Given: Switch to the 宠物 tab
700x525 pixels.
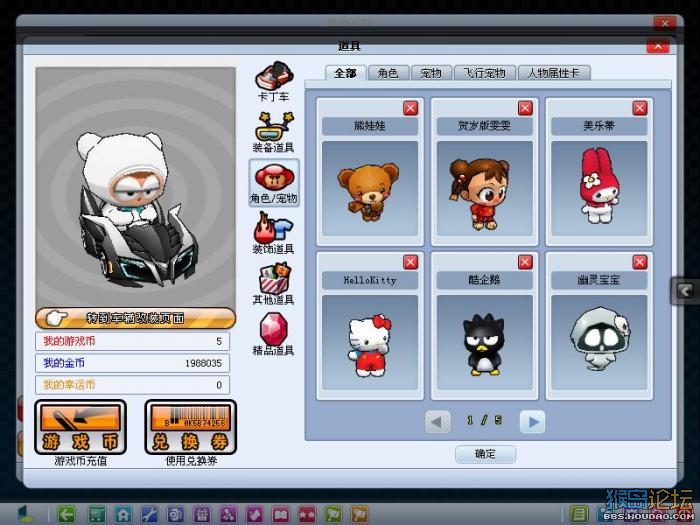Looking at the screenshot, I should pyautogui.click(x=431, y=73).
